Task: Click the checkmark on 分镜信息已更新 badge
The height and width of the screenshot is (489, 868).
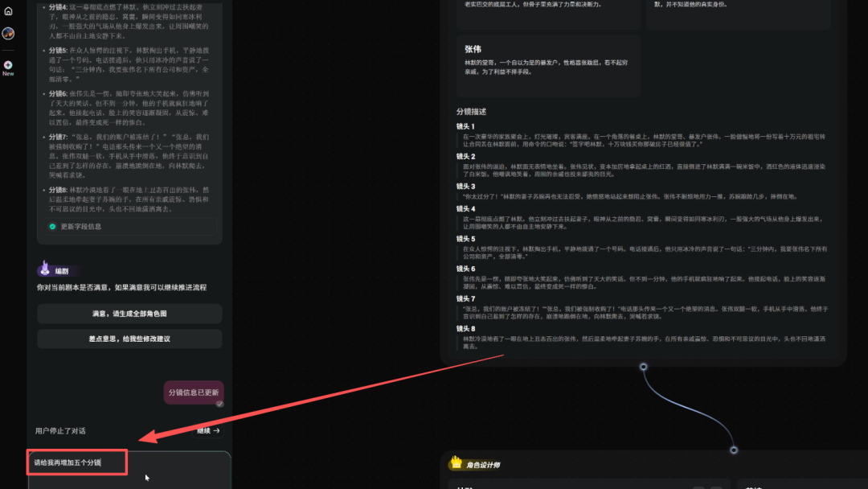Action: 219,402
